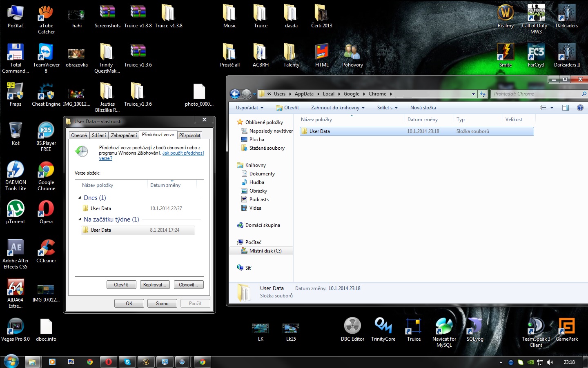Select the TrinityCore desktop icon
The image size is (588, 368).
383,330
